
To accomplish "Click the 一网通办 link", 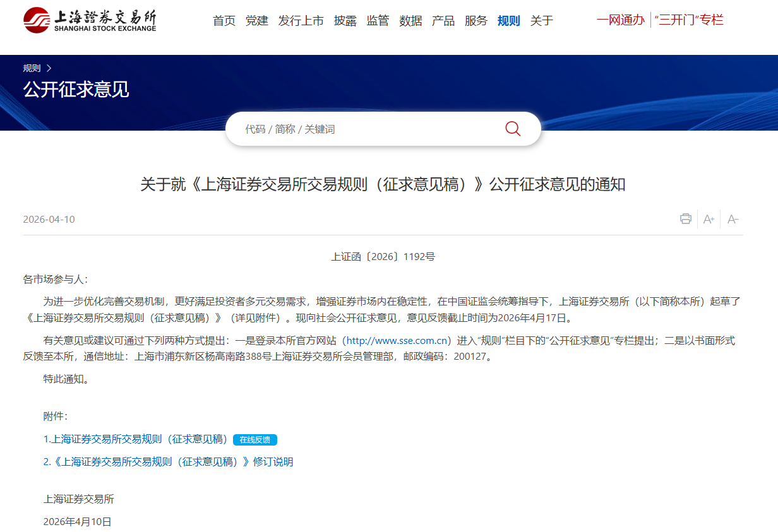I will (x=620, y=20).
